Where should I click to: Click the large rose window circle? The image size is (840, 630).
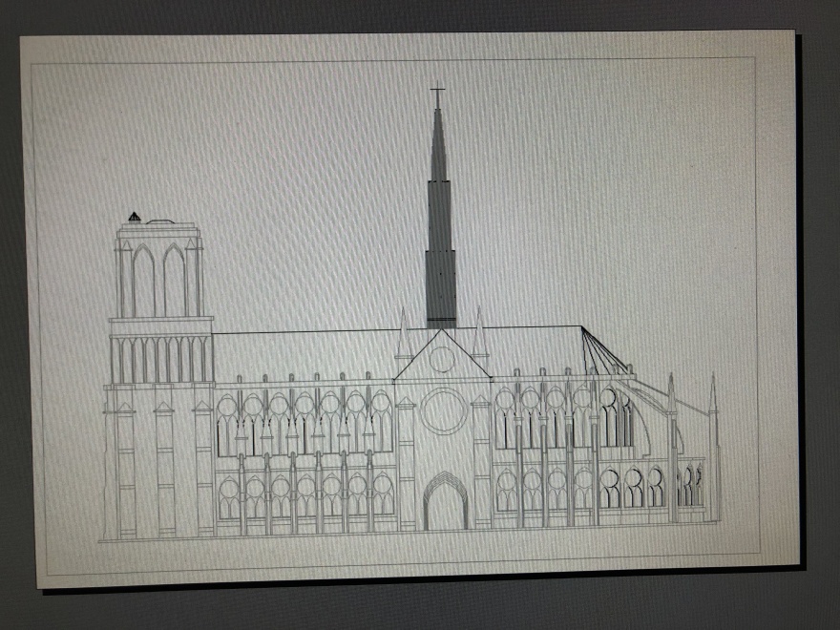click(x=444, y=410)
